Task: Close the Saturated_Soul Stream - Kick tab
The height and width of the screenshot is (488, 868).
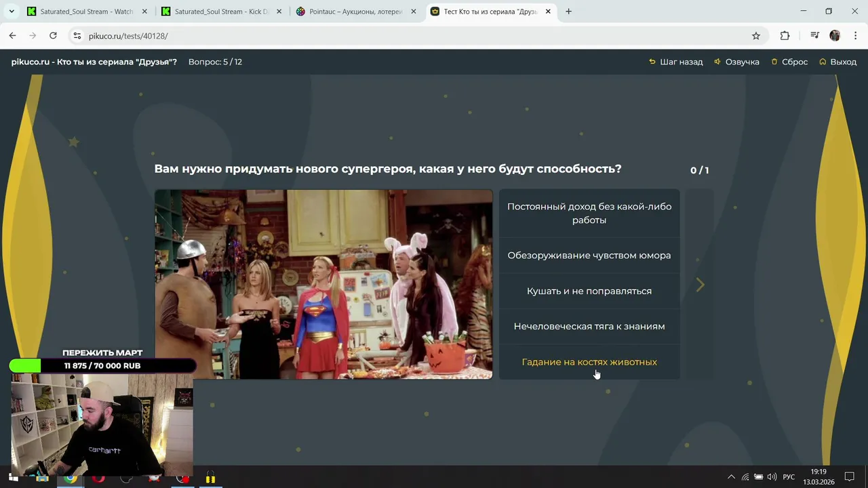Action: [x=279, y=12]
